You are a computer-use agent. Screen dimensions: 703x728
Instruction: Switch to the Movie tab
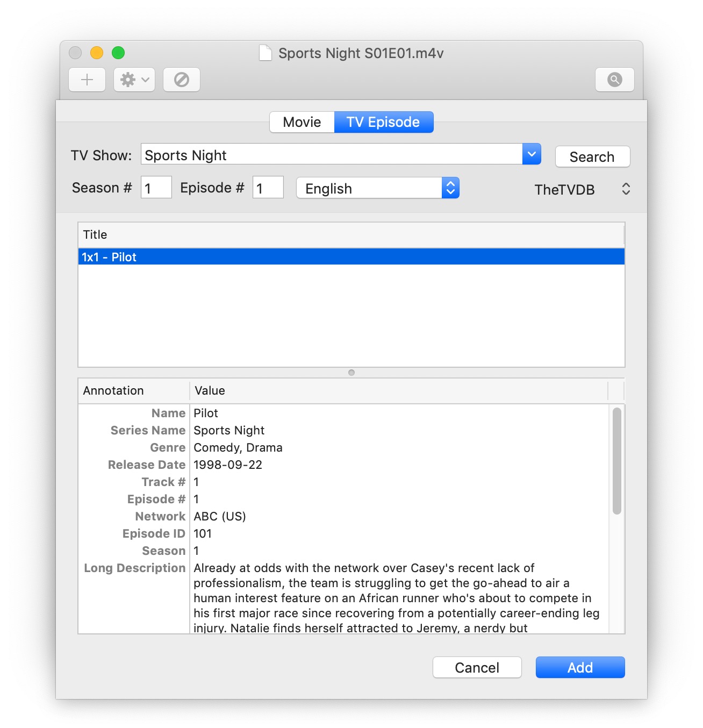302,122
